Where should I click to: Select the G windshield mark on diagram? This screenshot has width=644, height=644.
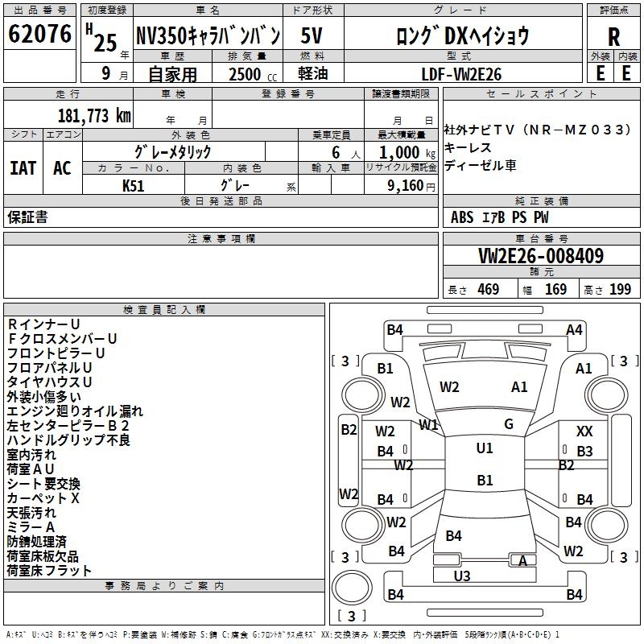point(509,424)
